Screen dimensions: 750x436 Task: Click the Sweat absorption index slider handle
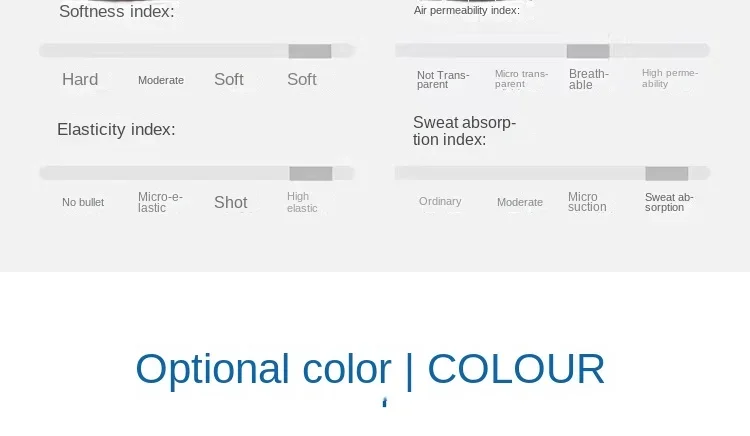[x=666, y=174]
